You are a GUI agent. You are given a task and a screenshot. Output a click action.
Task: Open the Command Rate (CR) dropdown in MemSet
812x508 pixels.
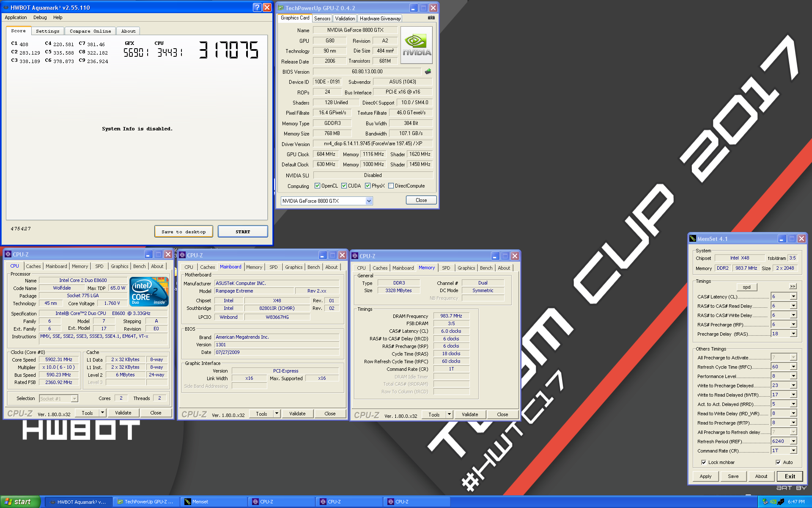(793, 450)
